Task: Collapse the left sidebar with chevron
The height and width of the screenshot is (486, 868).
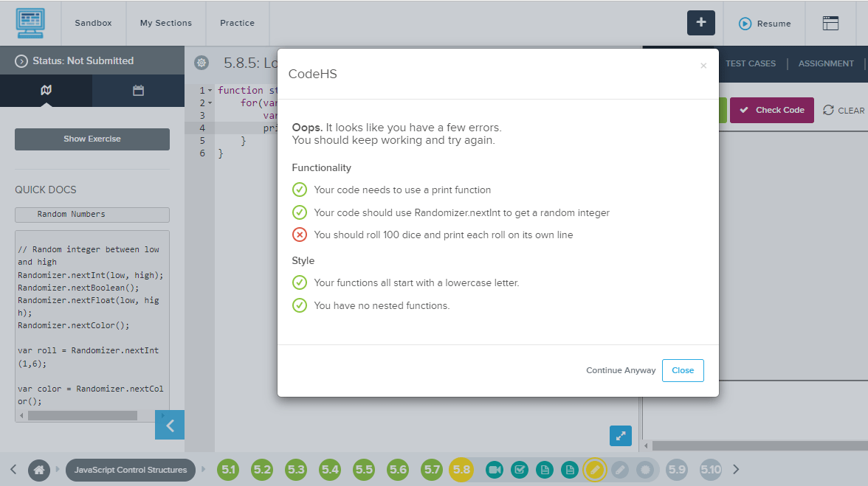Action: coord(170,426)
